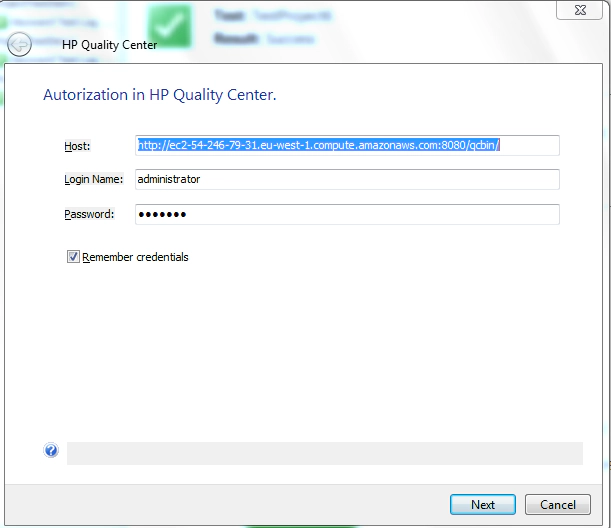Toggle the Remember credentials checkbox
The height and width of the screenshot is (528, 611).
click(73, 257)
